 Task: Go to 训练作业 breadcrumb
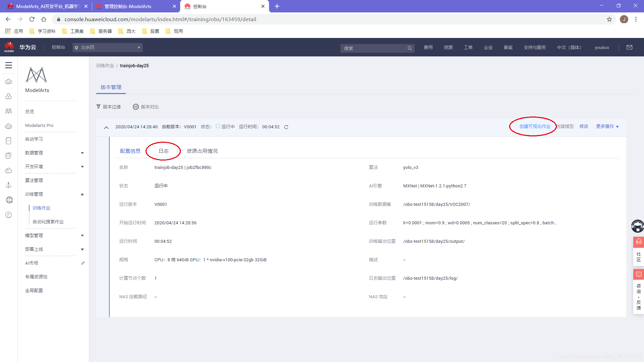coord(105,65)
